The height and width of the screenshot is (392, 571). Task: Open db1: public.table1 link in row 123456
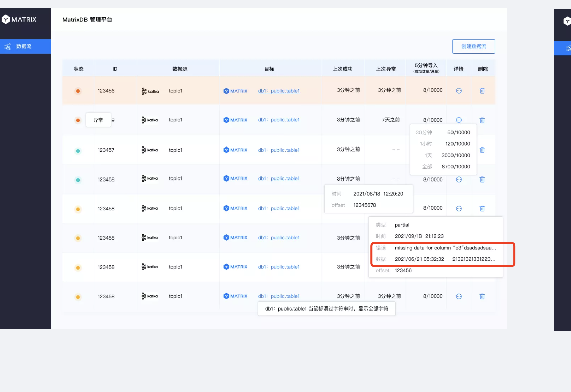pos(279,91)
